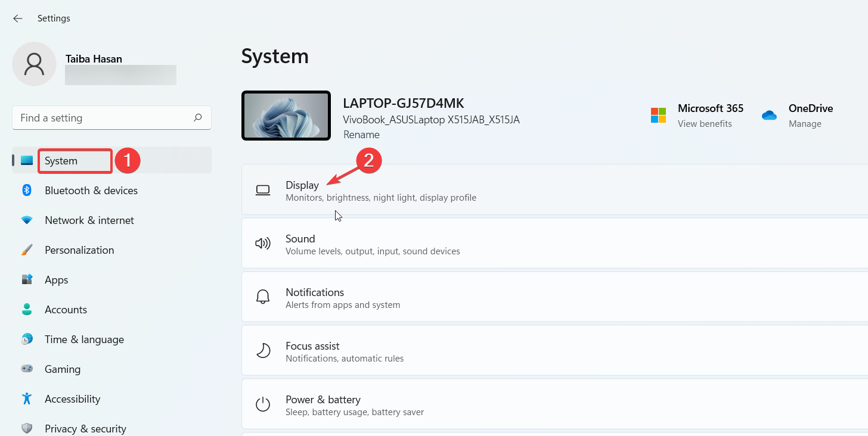Click the Microsoft 365 logo
Viewport: 868px width, 436px height.
(658, 115)
